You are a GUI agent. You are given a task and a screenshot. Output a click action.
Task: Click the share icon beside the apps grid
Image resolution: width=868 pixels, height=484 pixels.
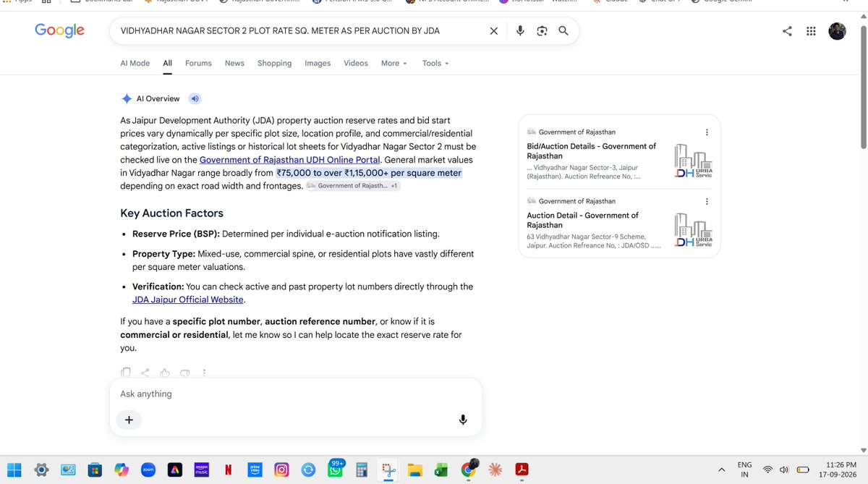click(787, 31)
